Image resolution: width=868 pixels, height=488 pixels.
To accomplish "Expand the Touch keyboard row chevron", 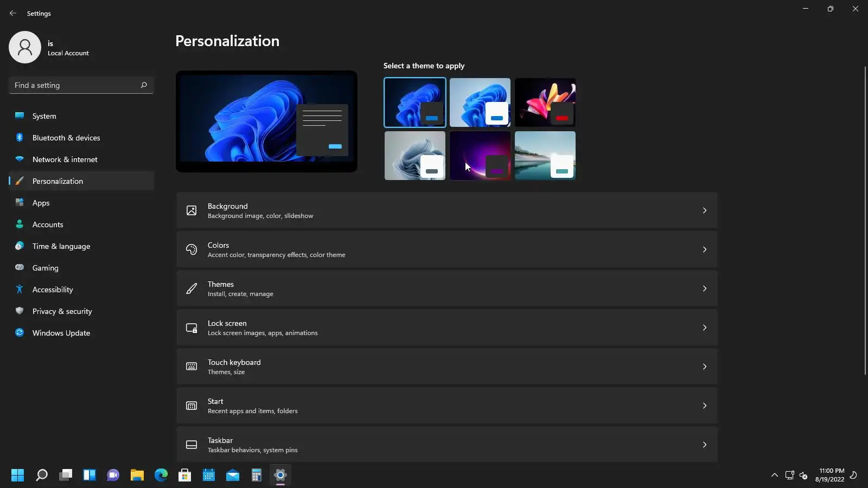I will pos(705,367).
